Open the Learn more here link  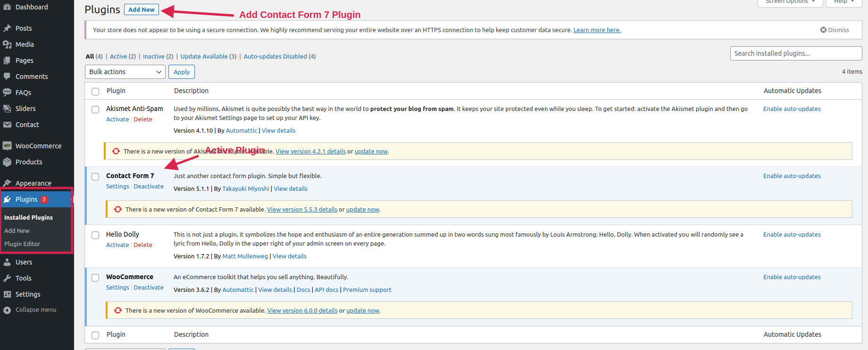[597, 30]
